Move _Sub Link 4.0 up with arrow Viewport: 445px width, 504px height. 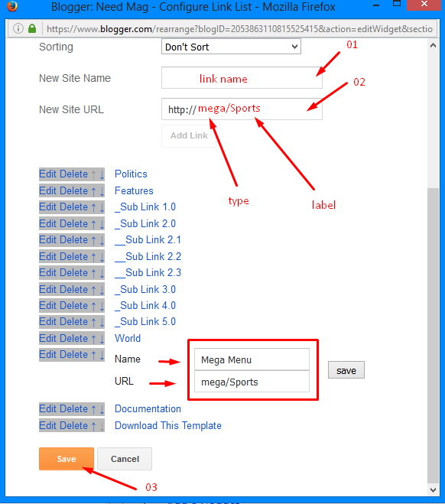pos(93,307)
